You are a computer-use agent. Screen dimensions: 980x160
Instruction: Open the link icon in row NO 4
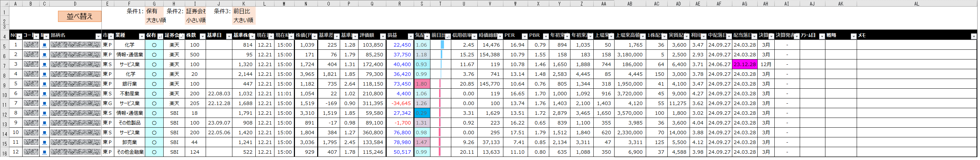point(44,74)
